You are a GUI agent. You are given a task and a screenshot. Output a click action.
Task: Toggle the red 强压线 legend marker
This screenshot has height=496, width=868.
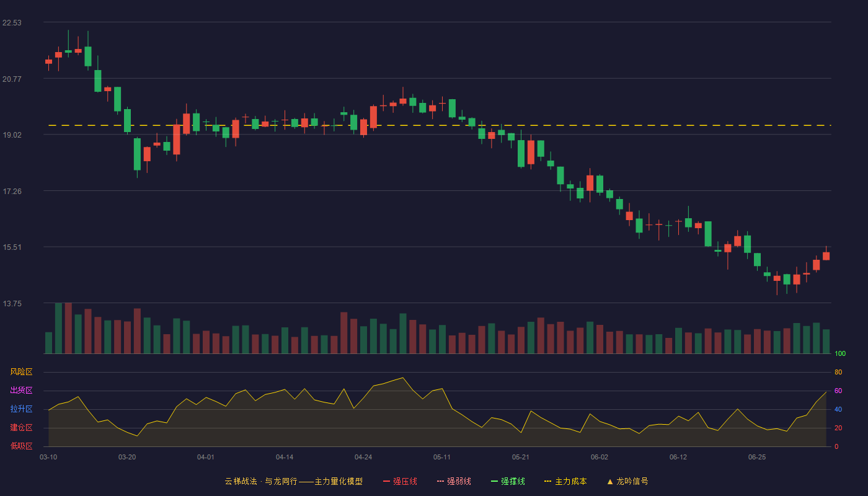387,481
